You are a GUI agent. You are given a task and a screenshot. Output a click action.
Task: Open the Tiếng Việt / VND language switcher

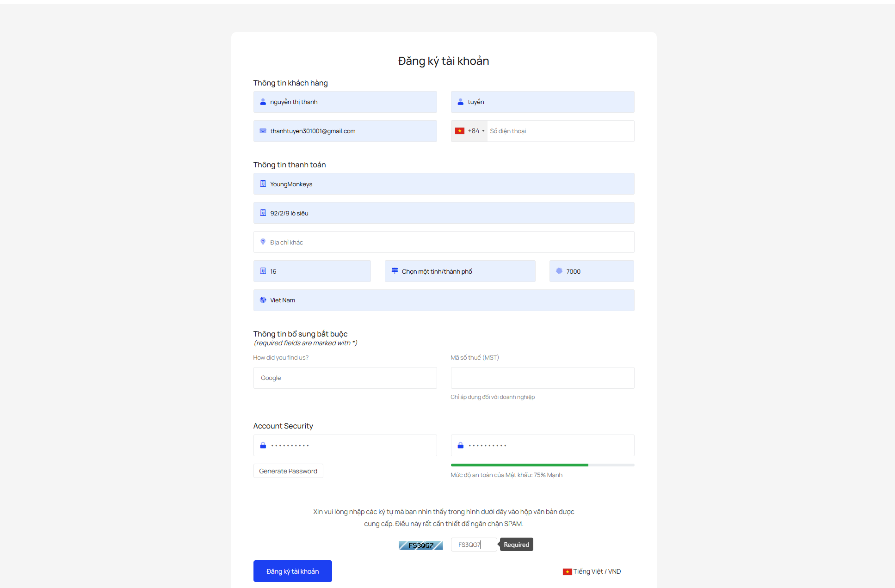592,572
